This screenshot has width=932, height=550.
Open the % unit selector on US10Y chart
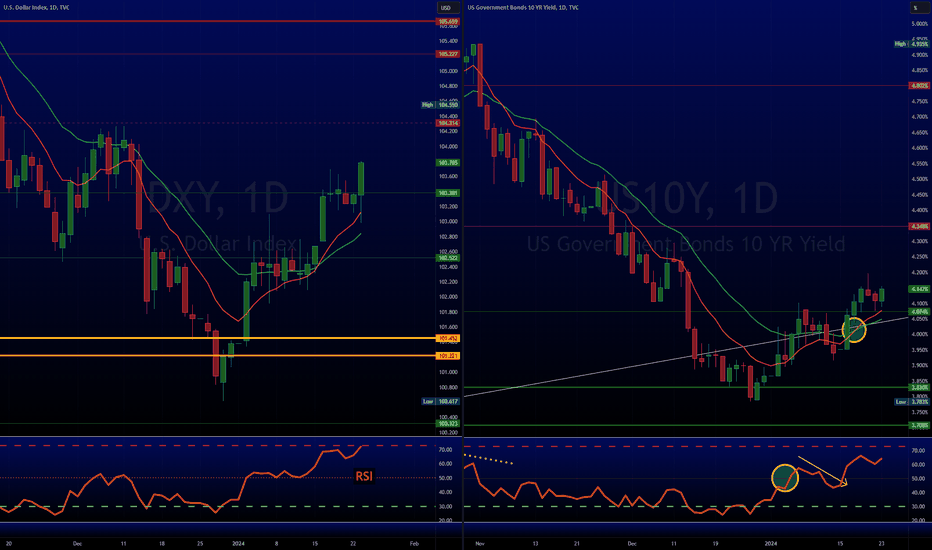tap(915, 8)
